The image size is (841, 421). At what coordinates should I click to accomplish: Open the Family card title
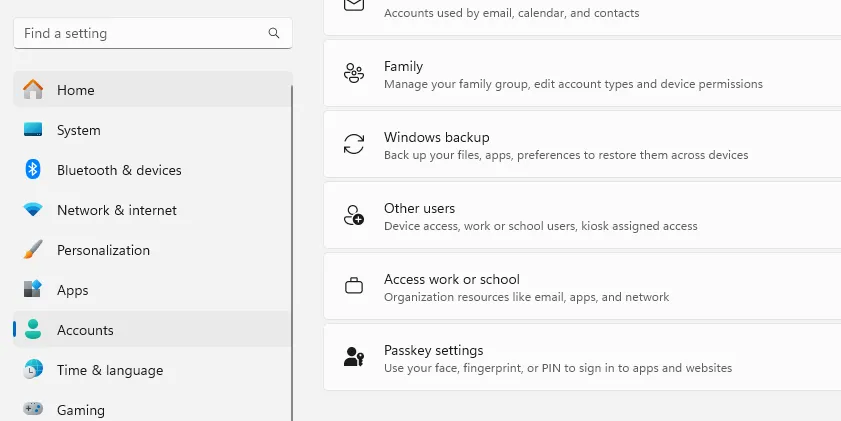(x=403, y=67)
